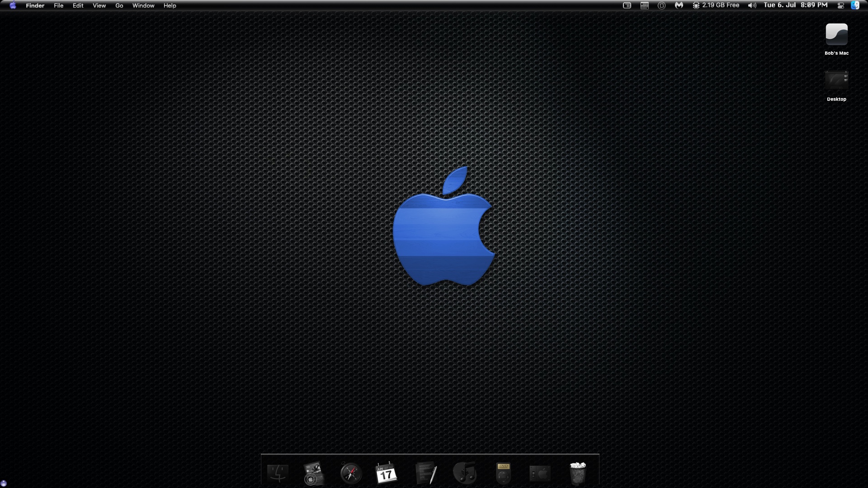Open the Help menu

coord(170,5)
